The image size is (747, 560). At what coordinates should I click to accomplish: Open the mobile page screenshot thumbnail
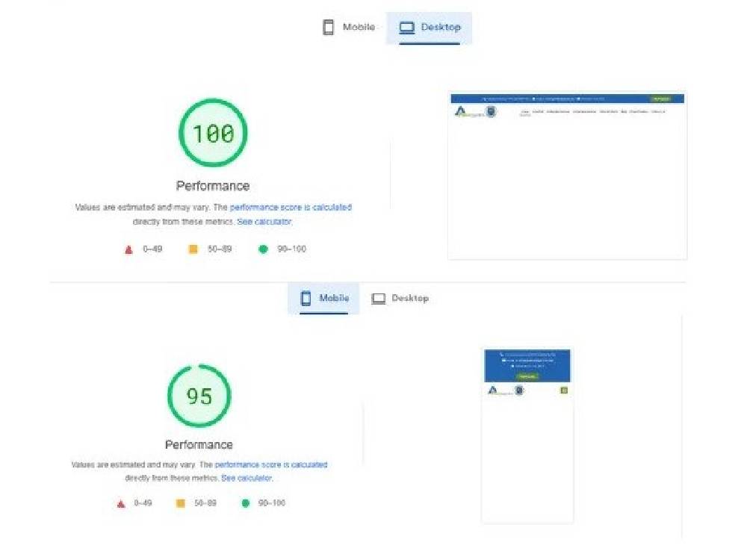[527, 436]
